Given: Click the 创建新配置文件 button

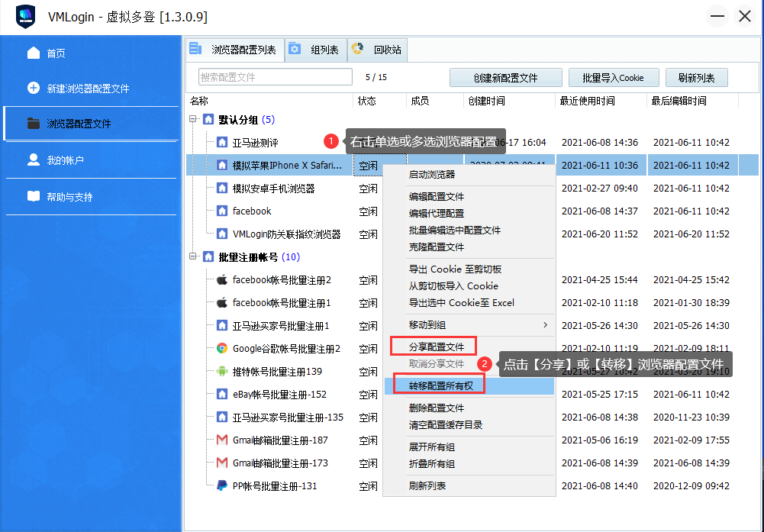Looking at the screenshot, I should click(506, 77).
